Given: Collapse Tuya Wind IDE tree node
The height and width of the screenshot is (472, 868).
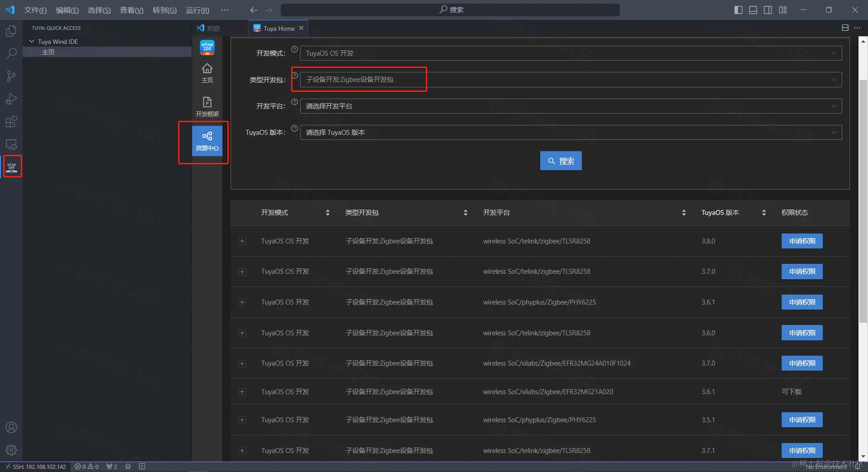Looking at the screenshot, I should coord(32,42).
